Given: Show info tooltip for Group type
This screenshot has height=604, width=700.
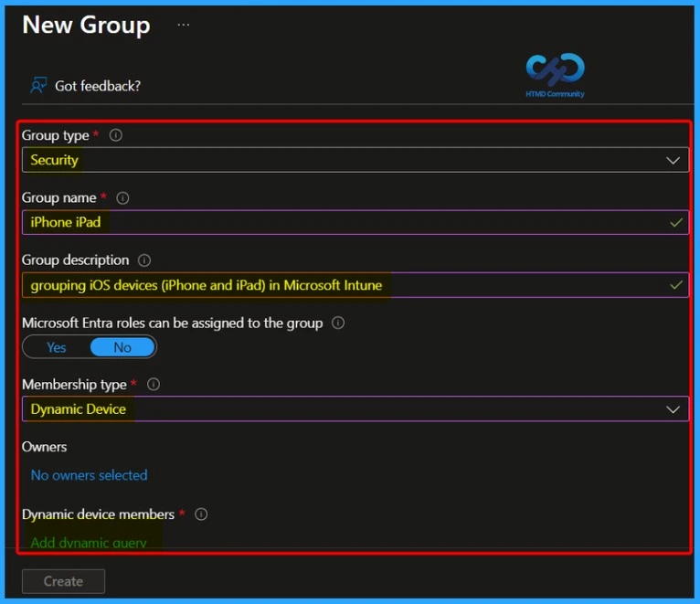Looking at the screenshot, I should pos(116,135).
